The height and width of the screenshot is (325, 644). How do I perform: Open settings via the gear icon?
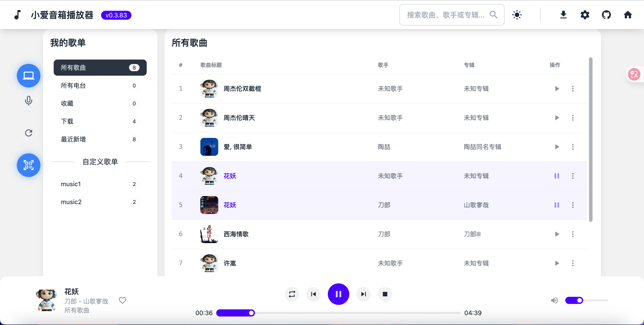(x=585, y=15)
